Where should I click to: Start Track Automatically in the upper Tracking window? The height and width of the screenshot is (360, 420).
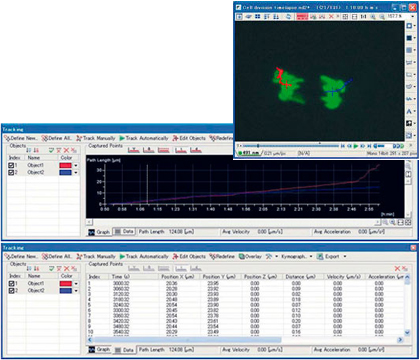[144, 138]
